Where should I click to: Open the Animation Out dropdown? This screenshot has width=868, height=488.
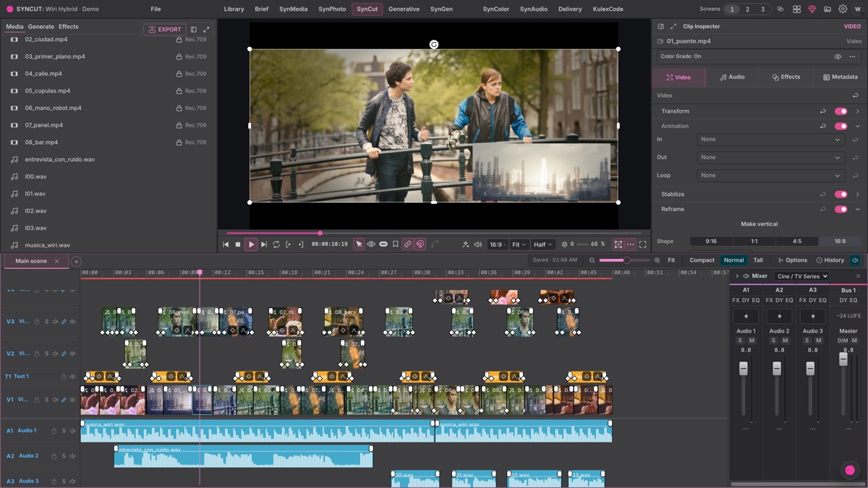click(770, 157)
